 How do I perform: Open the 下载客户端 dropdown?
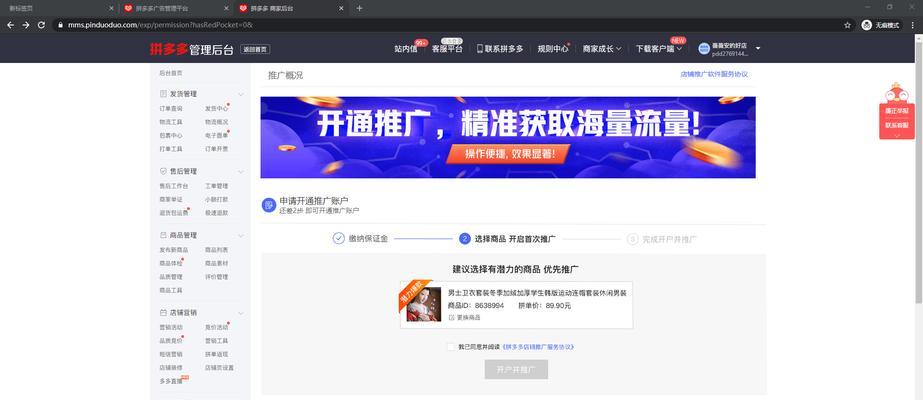click(659, 49)
